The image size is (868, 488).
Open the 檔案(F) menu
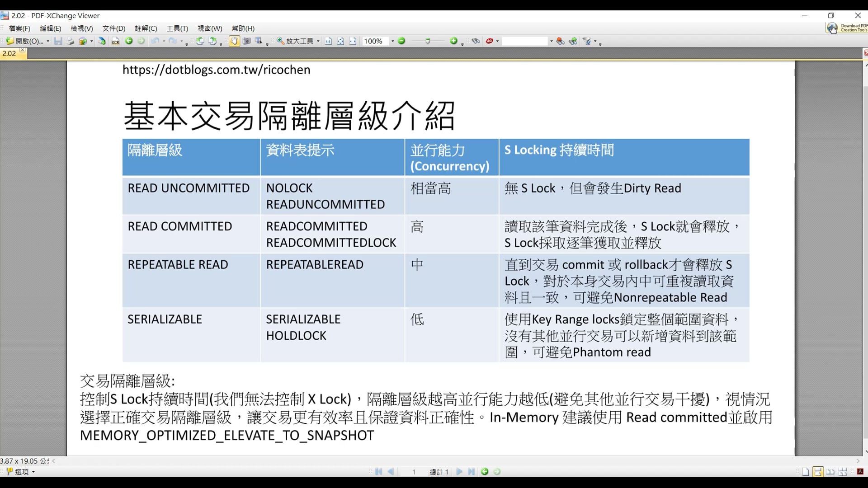click(x=19, y=28)
